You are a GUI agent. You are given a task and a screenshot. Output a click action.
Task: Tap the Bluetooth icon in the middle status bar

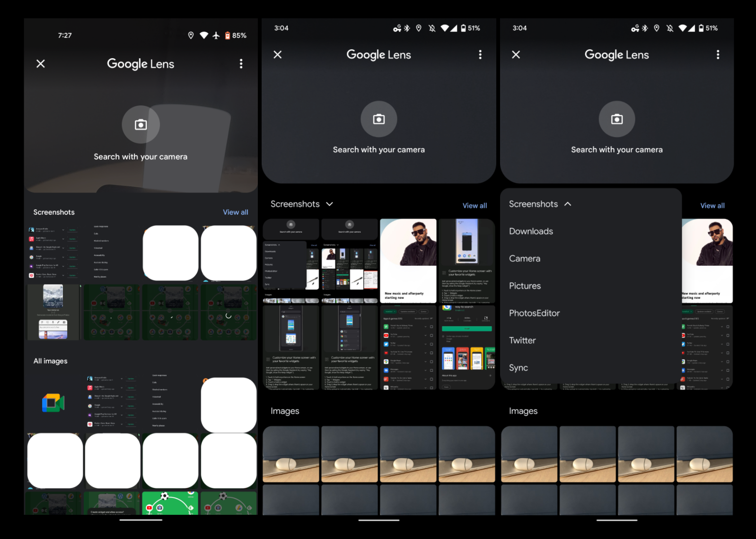tap(407, 28)
